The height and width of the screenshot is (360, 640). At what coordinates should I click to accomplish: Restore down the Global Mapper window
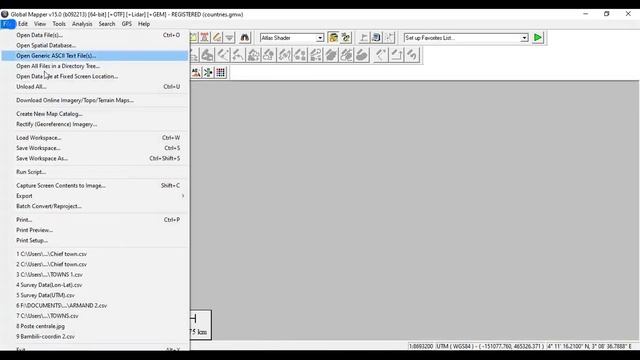click(607, 14)
